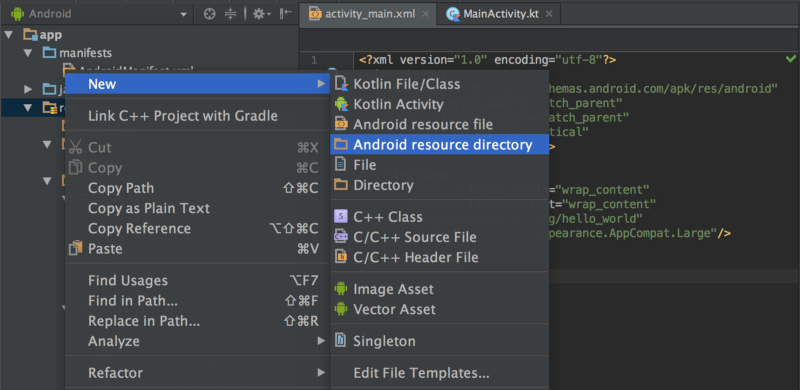The image size is (800, 390).
Task: Click the Kotlin File/Class icon
Action: coord(341,84)
